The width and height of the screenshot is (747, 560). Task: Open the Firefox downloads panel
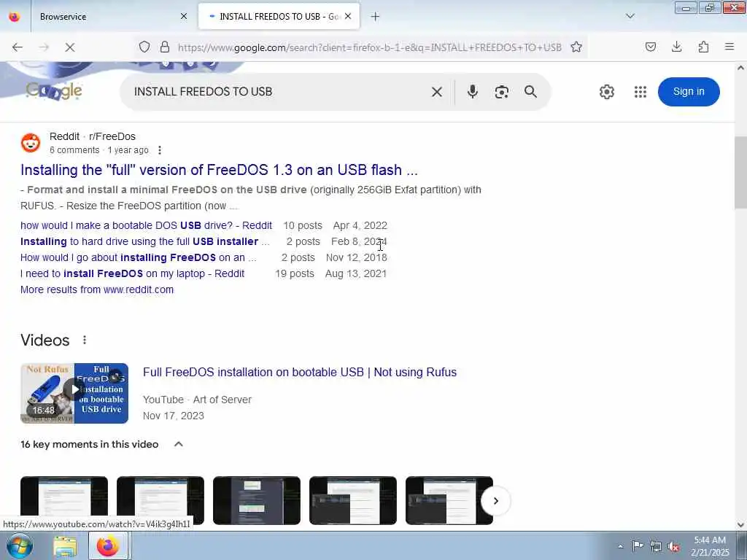[x=677, y=47]
